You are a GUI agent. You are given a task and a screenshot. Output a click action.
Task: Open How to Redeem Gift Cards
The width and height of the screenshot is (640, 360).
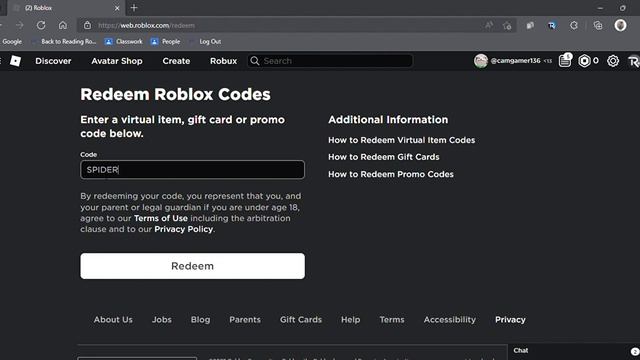click(384, 157)
